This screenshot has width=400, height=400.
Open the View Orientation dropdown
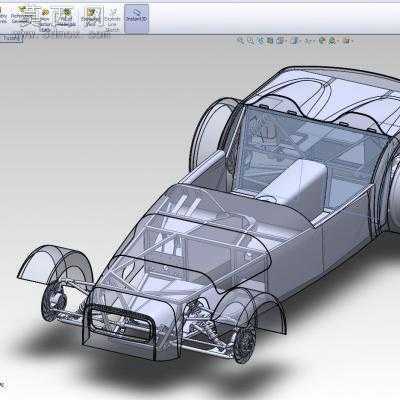281,41
